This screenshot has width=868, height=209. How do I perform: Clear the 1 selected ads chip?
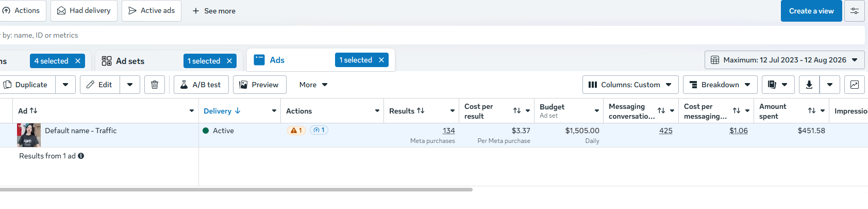pos(381,60)
